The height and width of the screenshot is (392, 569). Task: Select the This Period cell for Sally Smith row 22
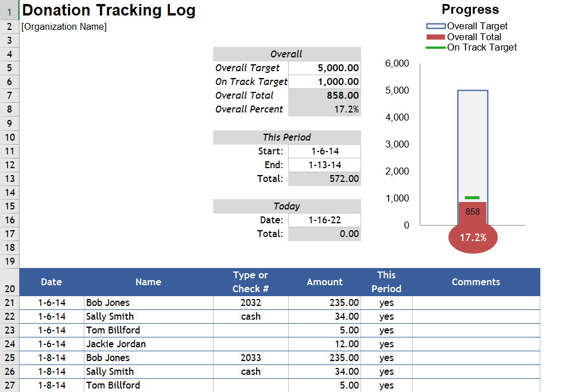coord(386,316)
